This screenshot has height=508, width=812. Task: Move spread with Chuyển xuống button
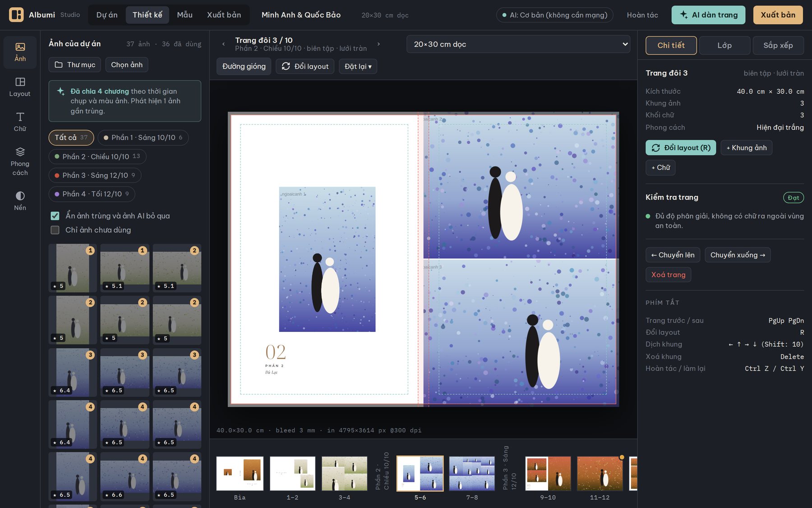pyautogui.click(x=738, y=255)
